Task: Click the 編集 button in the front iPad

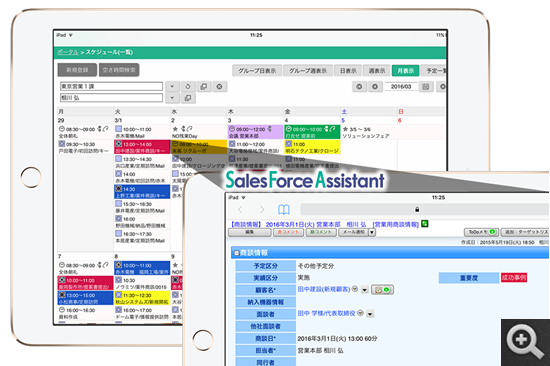Action: pos(249,232)
